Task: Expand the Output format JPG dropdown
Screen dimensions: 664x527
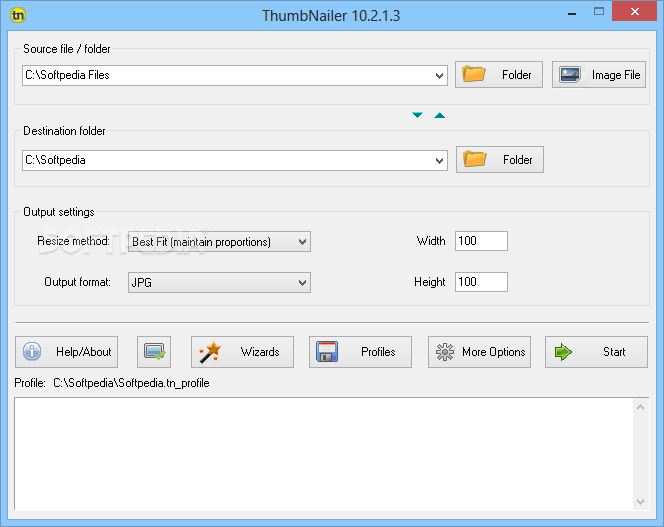Action: tap(219, 283)
